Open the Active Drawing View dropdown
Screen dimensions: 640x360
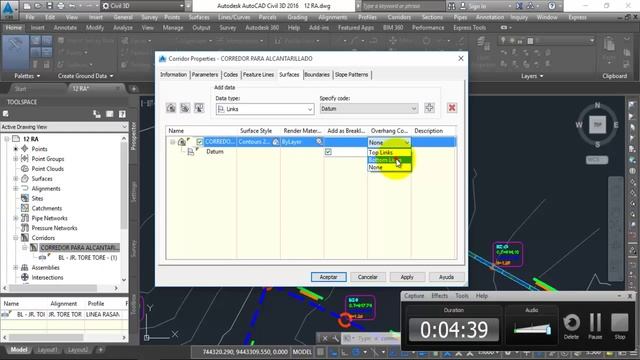point(64,127)
